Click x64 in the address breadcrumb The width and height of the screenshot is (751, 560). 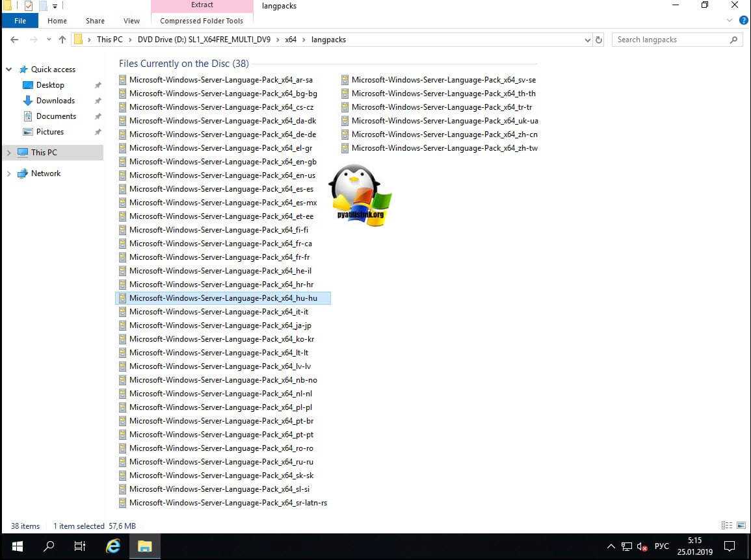[291, 40]
